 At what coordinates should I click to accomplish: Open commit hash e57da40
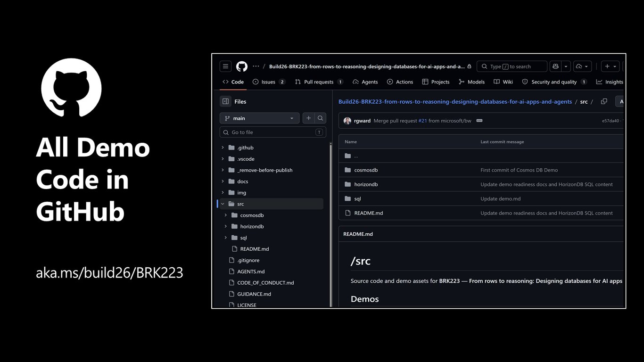tap(610, 121)
